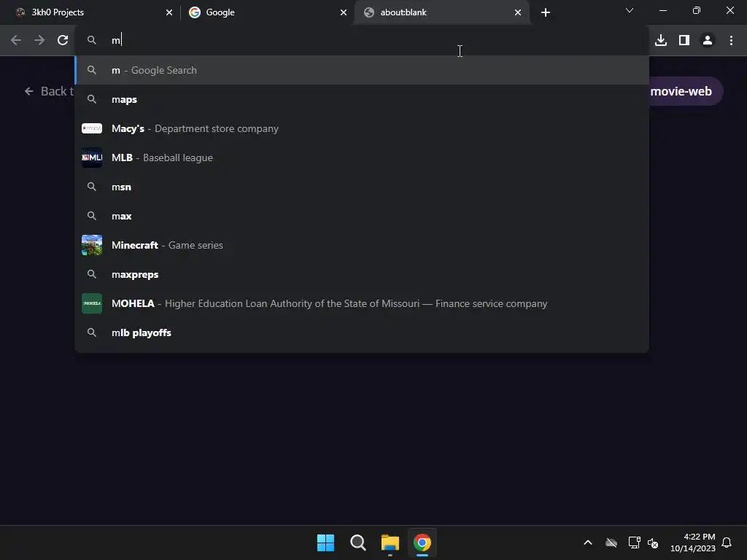This screenshot has width=747, height=560.
Task: Click the Back link on the page
Action: [x=49, y=91]
